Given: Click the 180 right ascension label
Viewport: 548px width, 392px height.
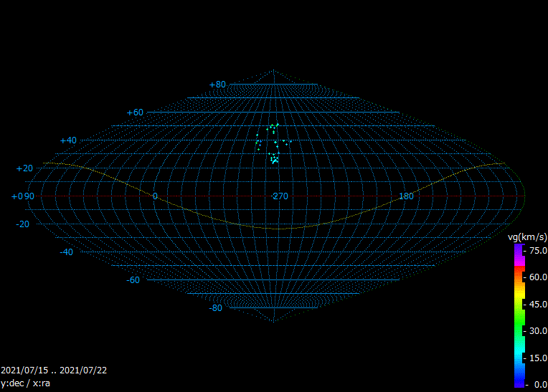Looking at the screenshot, I should pyautogui.click(x=407, y=196).
